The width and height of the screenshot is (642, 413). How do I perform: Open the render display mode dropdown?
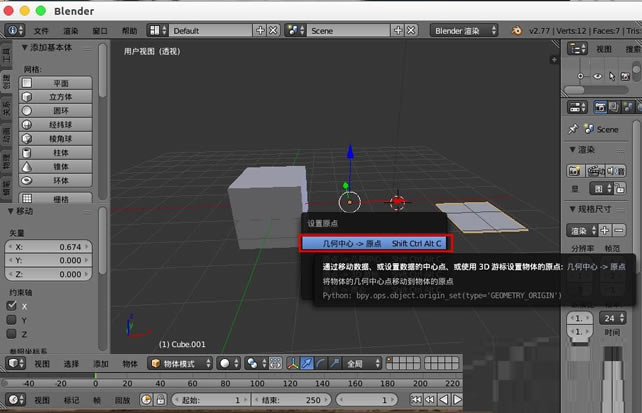(601, 189)
